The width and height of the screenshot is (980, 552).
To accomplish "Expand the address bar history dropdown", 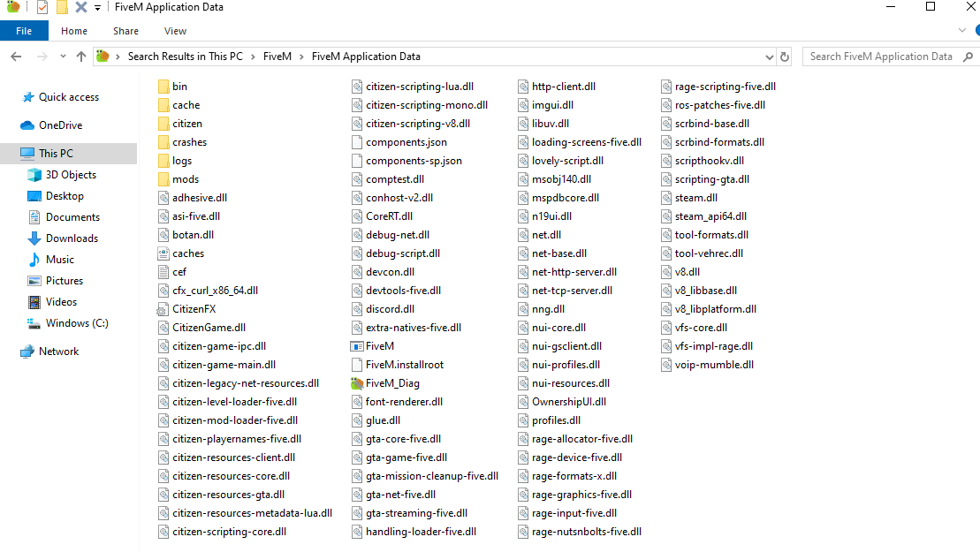I will 769,57.
